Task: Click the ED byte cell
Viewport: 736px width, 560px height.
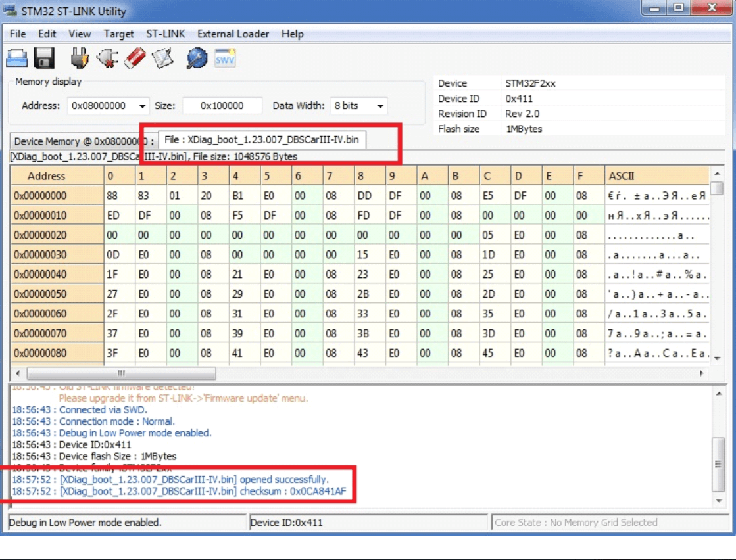Action: click(119, 216)
